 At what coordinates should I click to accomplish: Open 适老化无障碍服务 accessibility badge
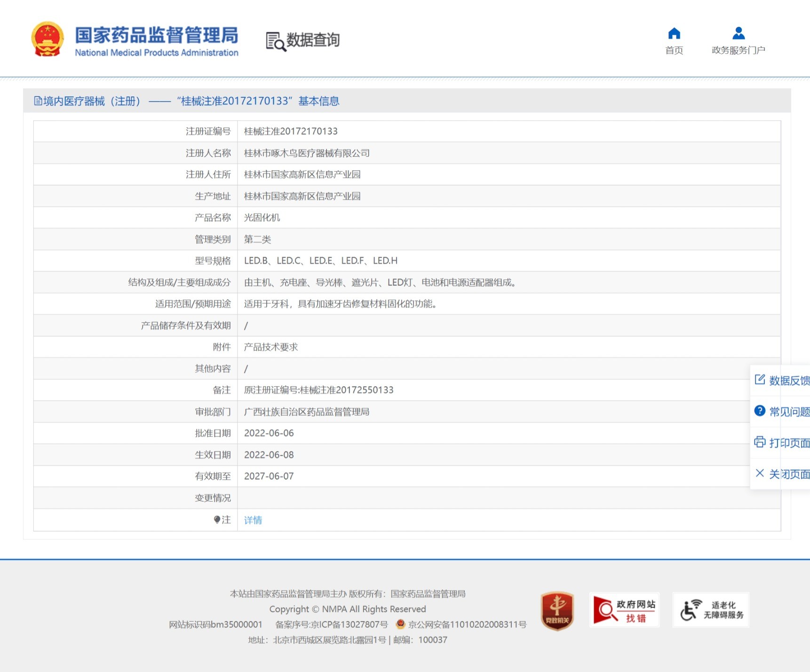pos(711,610)
